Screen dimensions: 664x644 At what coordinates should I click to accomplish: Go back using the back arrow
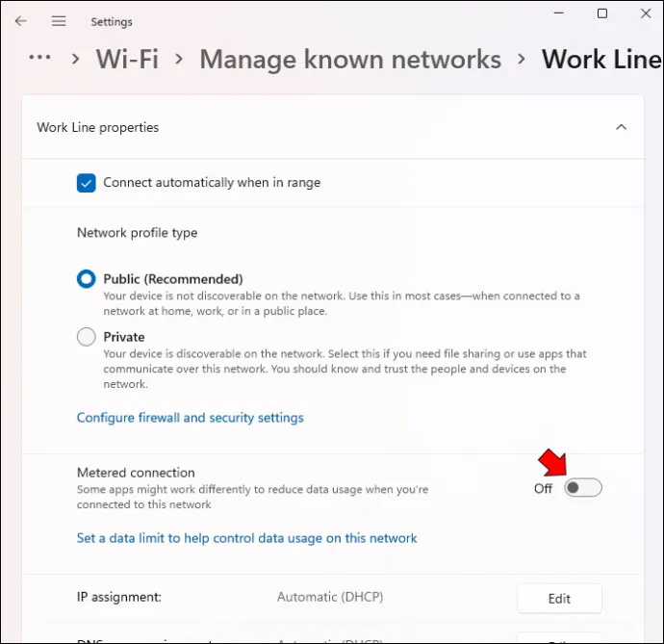point(21,21)
